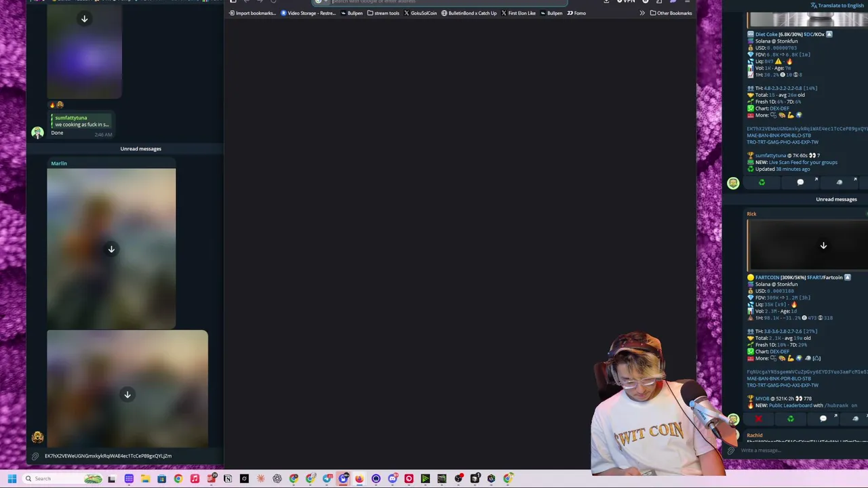Open the GokuSolCoin bookmark
Viewport: 868px width, 488px height.
[420, 13]
